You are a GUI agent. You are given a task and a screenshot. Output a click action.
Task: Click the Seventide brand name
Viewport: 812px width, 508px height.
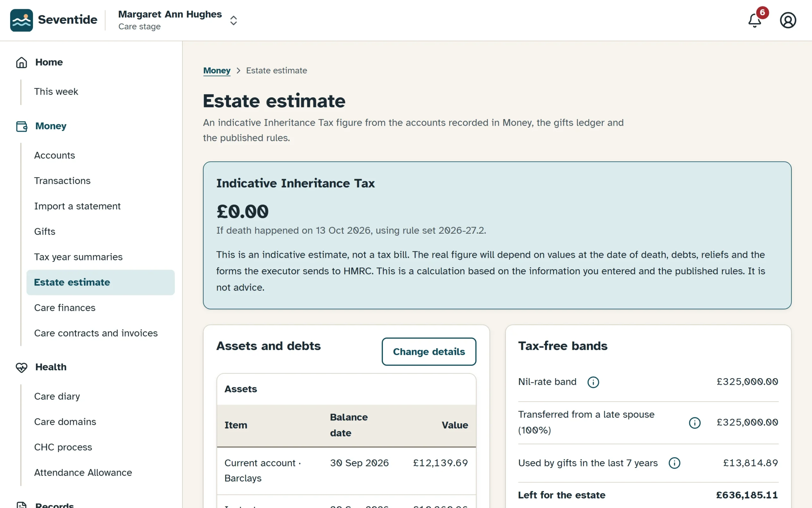tap(68, 20)
